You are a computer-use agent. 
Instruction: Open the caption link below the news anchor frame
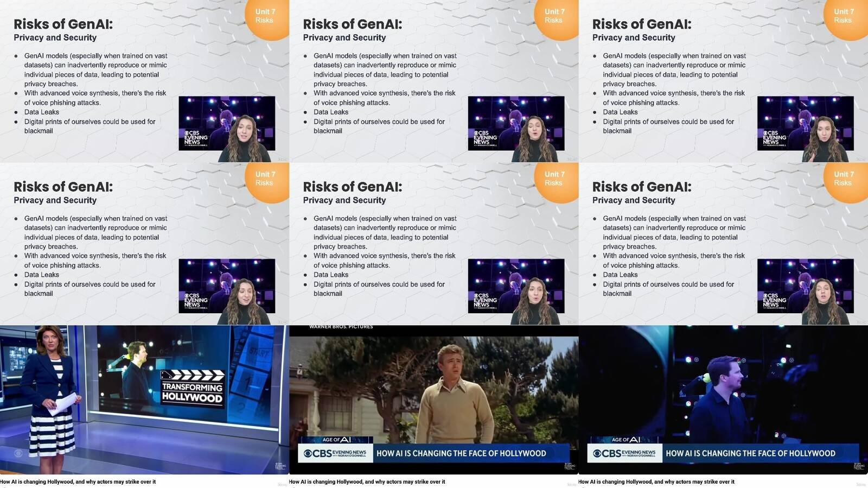pos(78,482)
